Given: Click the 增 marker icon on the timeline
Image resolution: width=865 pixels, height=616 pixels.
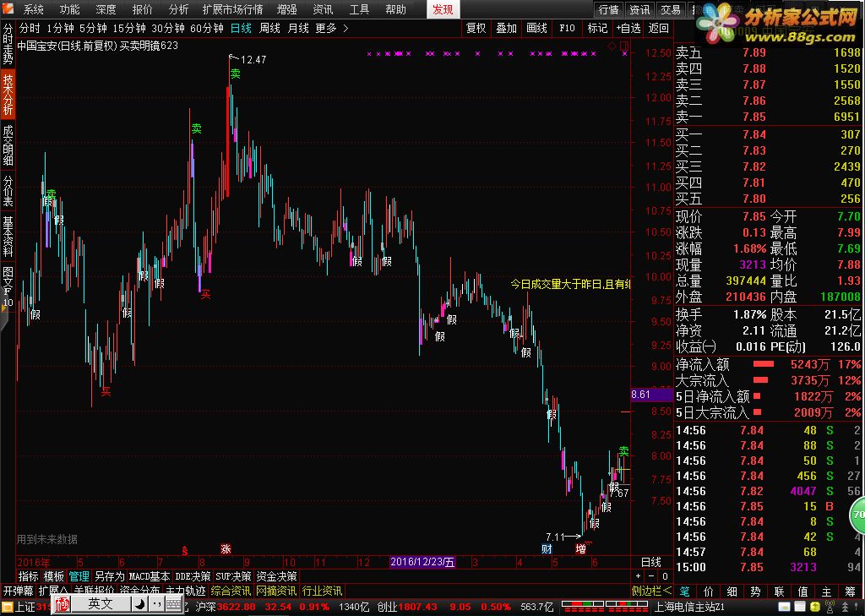Looking at the screenshot, I should pos(580,548).
